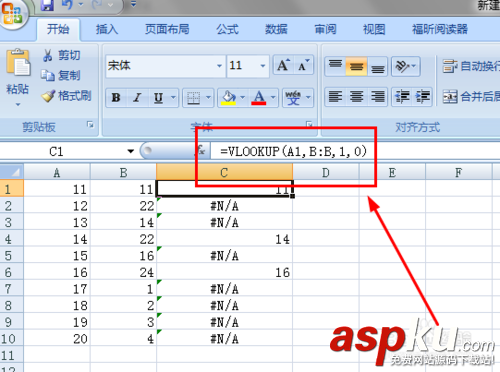Select column B header
Image resolution: width=500 pixels, height=372 pixels.
coord(123,172)
